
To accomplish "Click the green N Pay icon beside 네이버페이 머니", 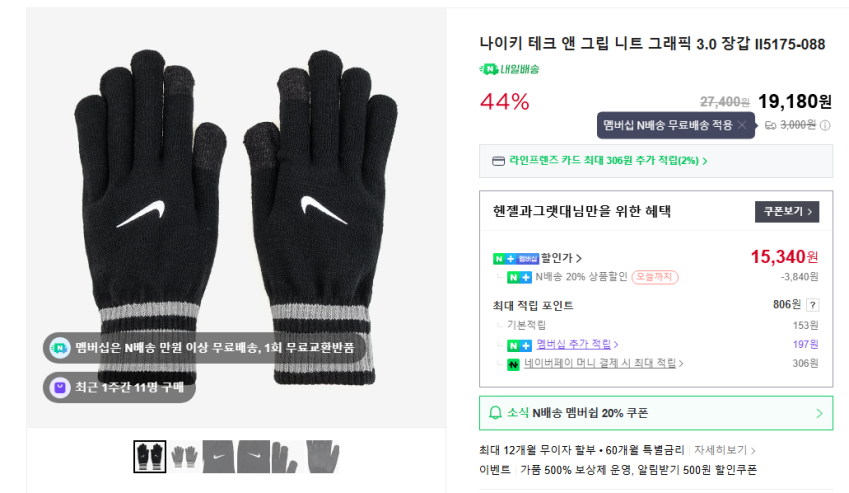I will (512, 363).
